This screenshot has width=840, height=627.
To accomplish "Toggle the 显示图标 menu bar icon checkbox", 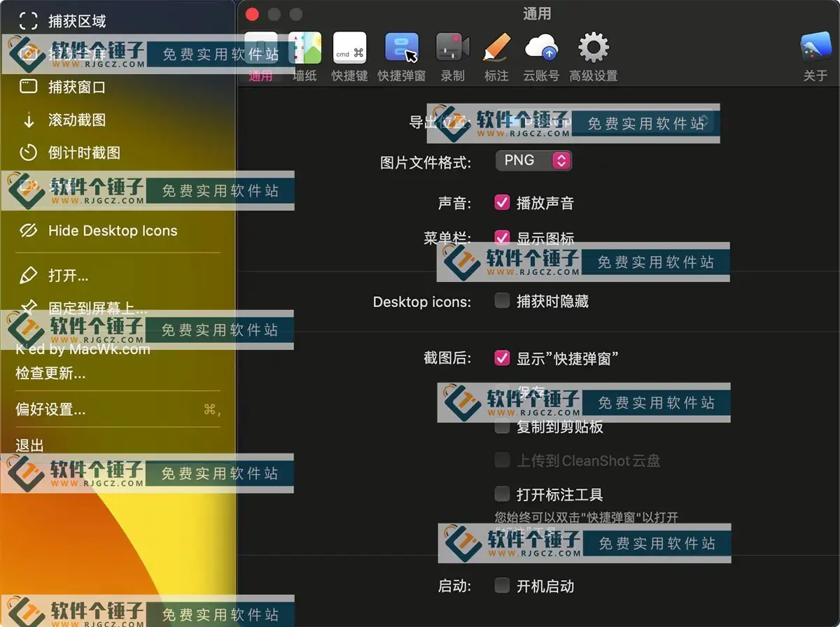I will [502, 238].
